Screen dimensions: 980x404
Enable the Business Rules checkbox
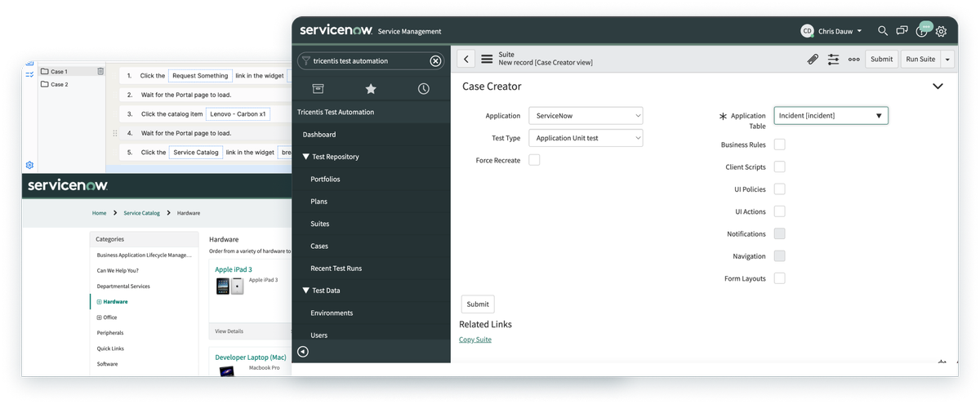(x=780, y=144)
